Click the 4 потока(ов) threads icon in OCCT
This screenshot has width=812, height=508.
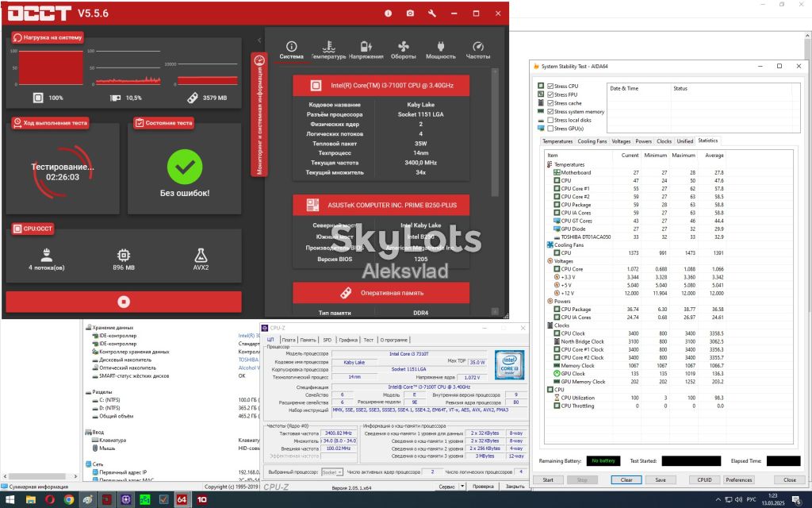tap(47, 255)
